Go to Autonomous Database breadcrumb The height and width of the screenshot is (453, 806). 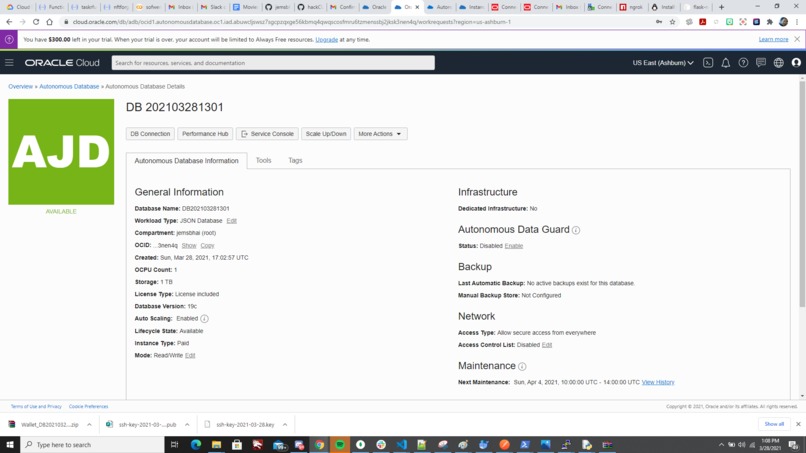pyautogui.click(x=69, y=86)
